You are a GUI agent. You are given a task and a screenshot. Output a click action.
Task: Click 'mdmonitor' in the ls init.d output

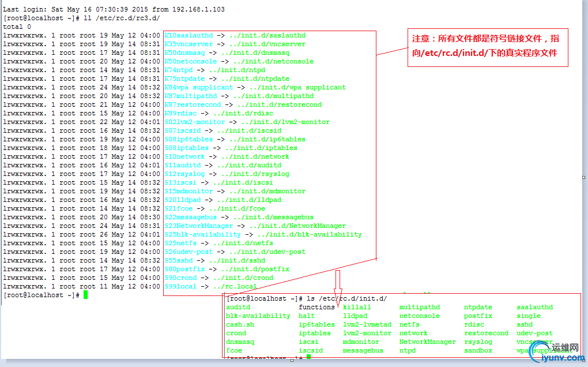361,342
